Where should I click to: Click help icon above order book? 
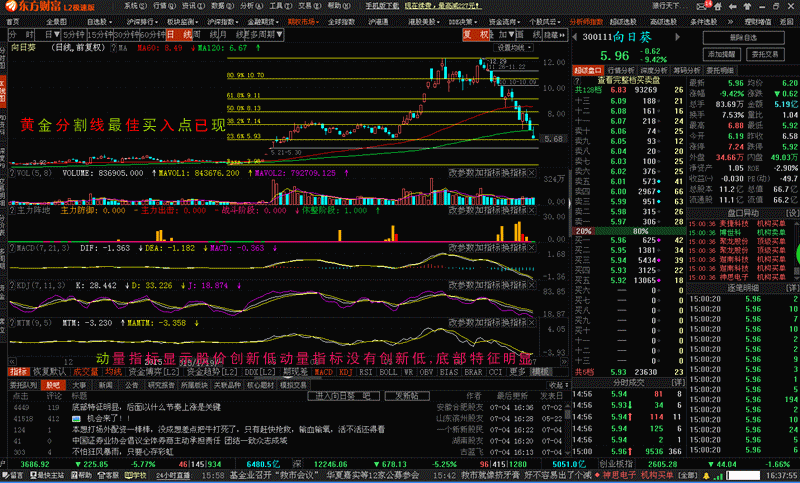pyautogui.click(x=577, y=81)
